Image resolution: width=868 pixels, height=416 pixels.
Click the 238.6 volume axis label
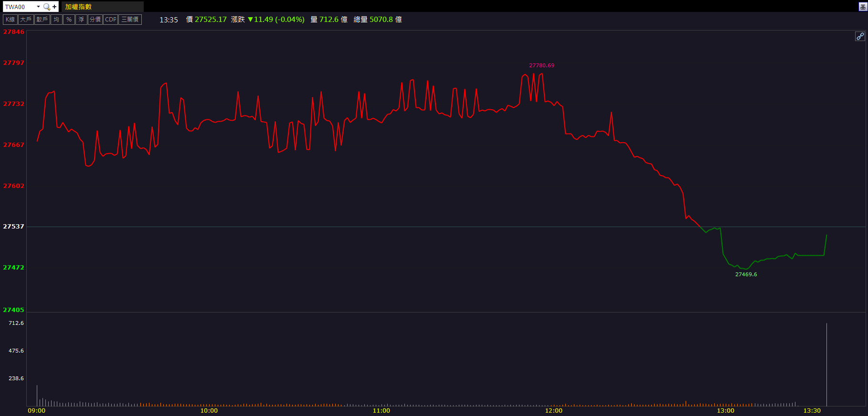[16, 379]
